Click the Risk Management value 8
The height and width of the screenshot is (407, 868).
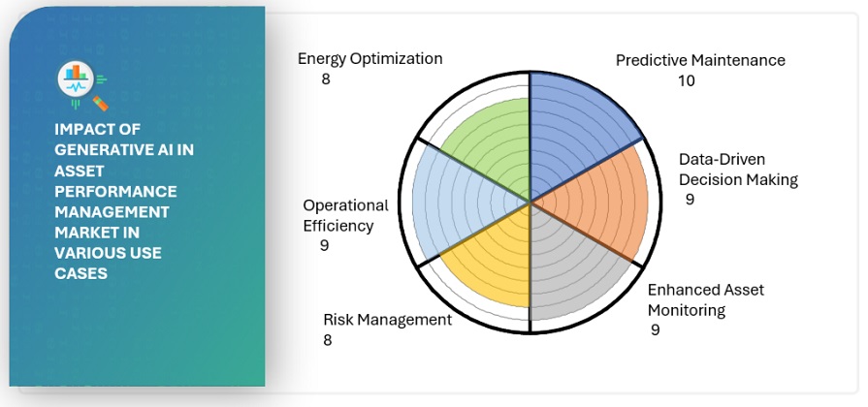pyautogui.click(x=328, y=340)
